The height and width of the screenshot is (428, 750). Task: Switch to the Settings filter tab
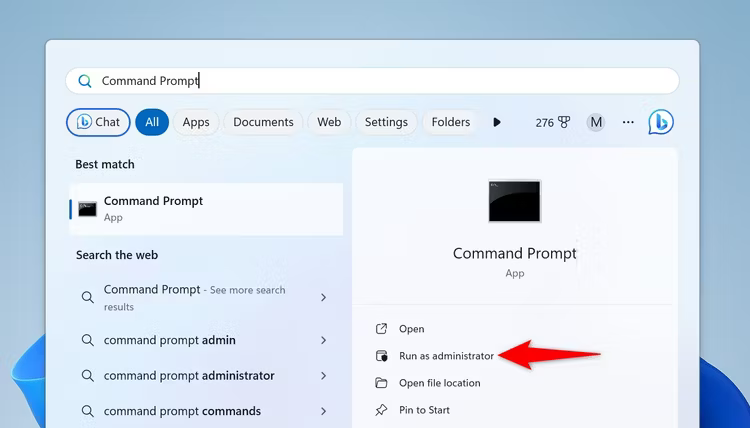pyautogui.click(x=386, y=122)
